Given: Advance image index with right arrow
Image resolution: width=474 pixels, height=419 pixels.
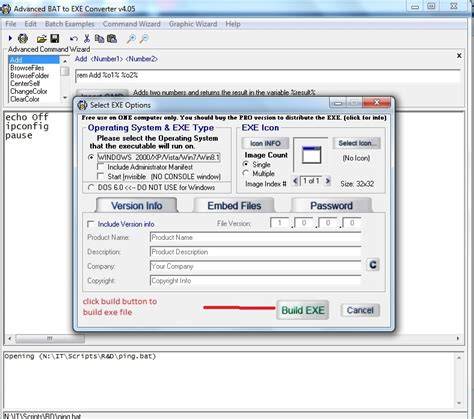Looking at the screenshot, I should [328, 181].
